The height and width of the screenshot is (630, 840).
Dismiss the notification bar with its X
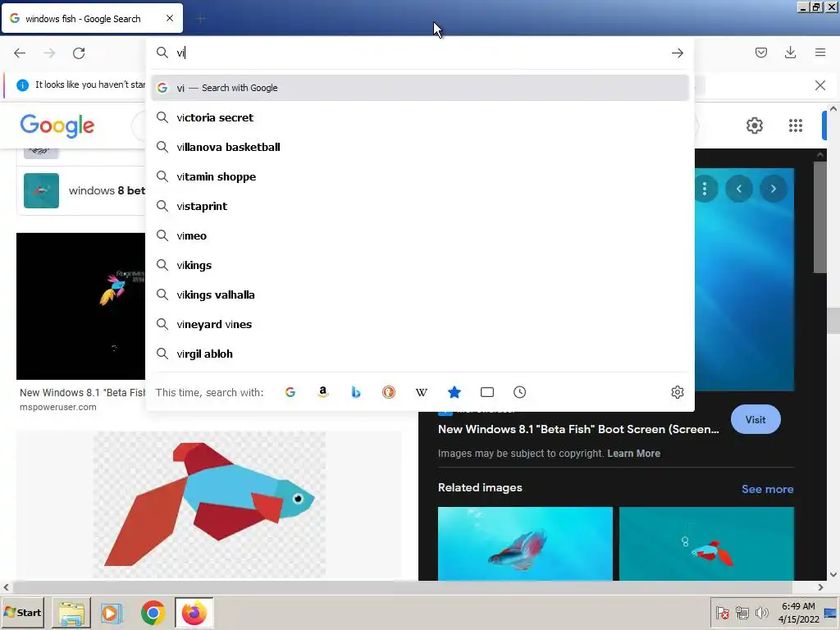(x=819, y=85)
